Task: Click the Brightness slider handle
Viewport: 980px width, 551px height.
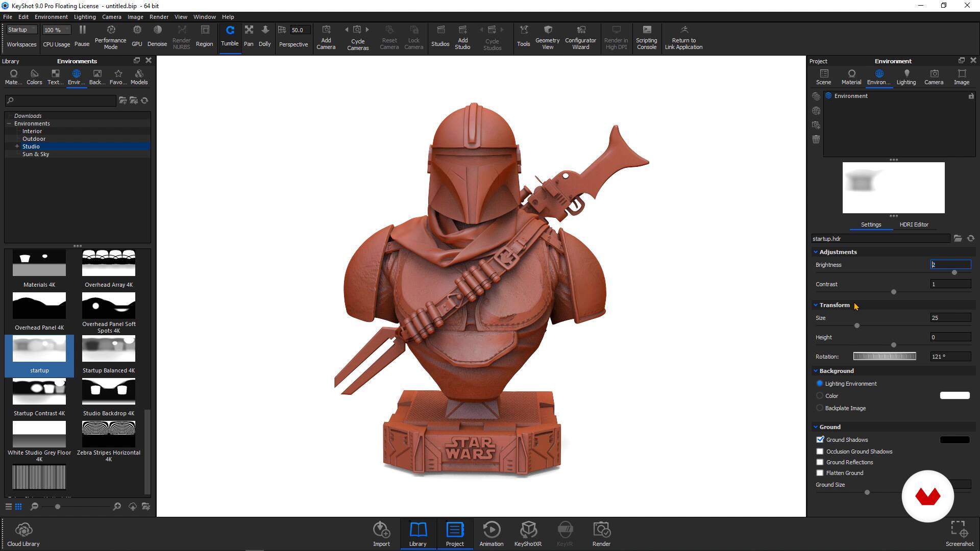Action: 954,272
